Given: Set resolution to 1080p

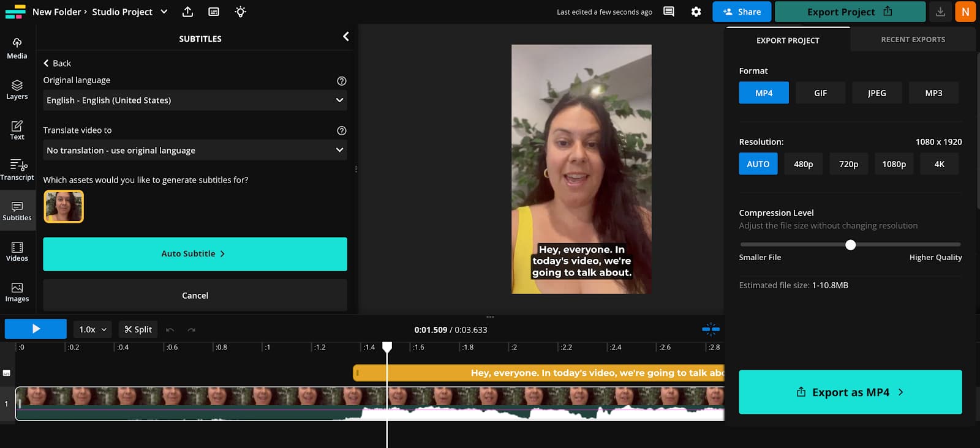Looking at the screenshot, I should pyautogui.click(x=894, y=164).
